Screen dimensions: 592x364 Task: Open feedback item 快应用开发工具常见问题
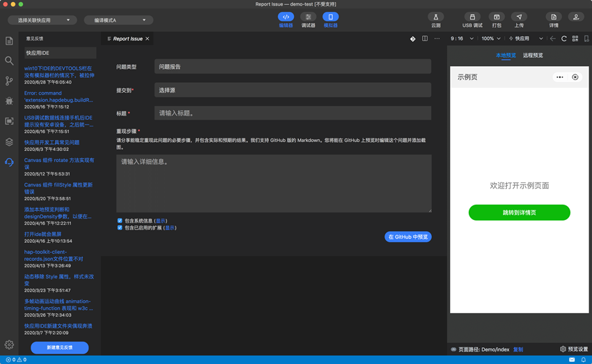(x=52, y=142)
